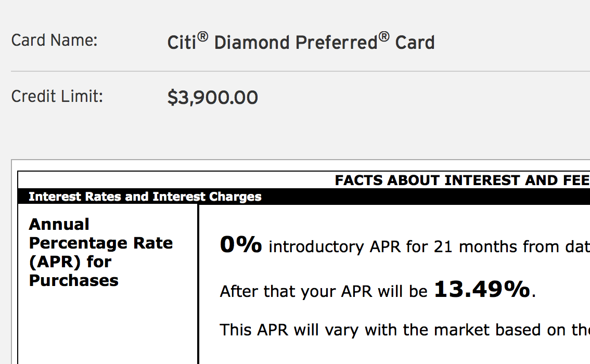This screenshot has width=590, height=364.
Task: Click the Facts About Interest and Fees heading
Action: click(x=462, y=180)
